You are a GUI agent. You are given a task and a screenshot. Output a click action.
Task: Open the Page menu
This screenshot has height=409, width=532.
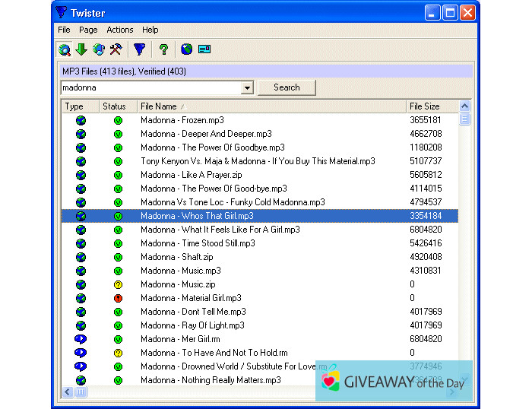[x=88, y=30]
